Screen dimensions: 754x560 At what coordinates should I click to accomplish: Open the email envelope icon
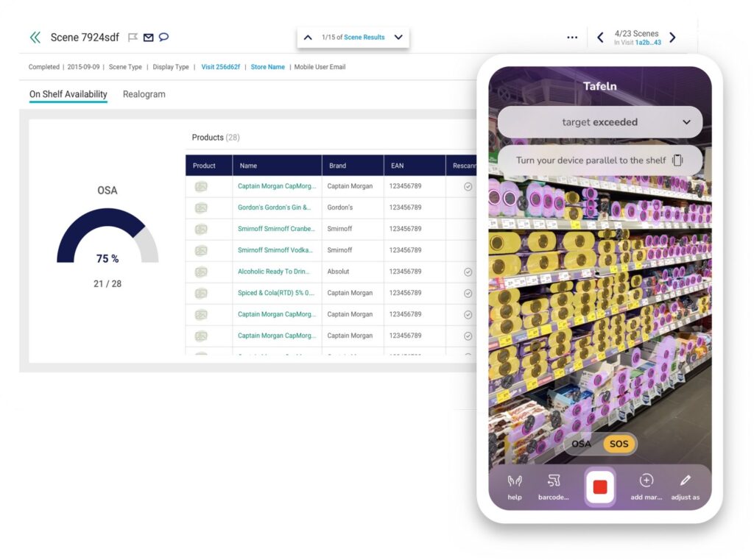[x=149, y=37]
